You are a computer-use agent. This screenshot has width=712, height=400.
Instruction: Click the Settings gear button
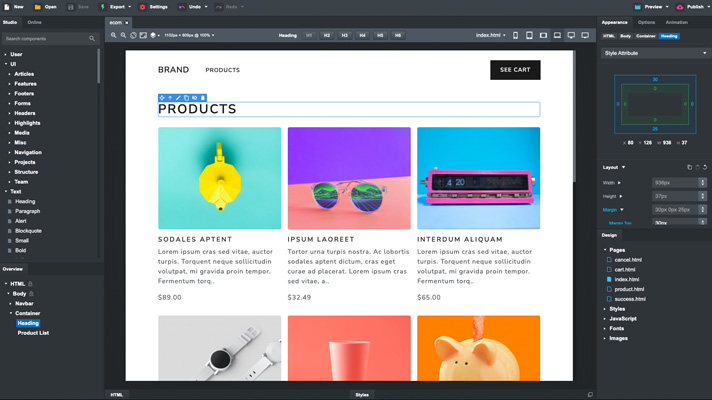(x=154, y=7)
